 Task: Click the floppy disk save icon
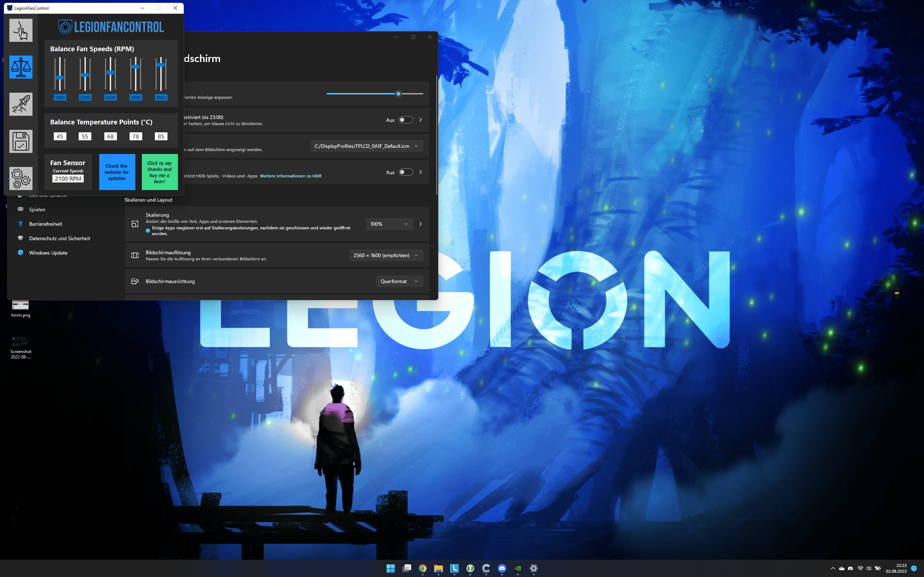click(x=21, y=141)
